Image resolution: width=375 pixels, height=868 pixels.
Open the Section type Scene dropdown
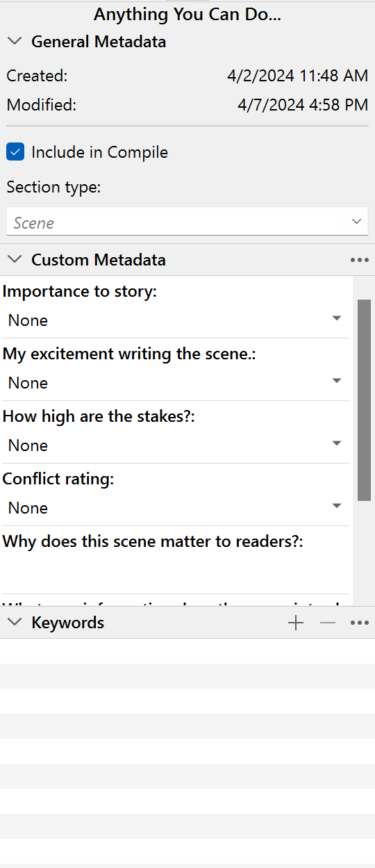[187, 222]
